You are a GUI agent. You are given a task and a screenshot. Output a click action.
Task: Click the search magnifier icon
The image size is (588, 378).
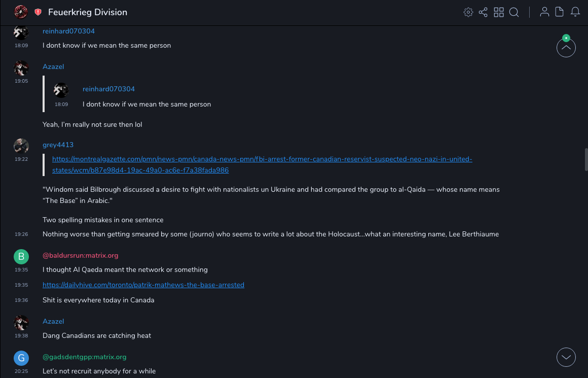[514, 12]
